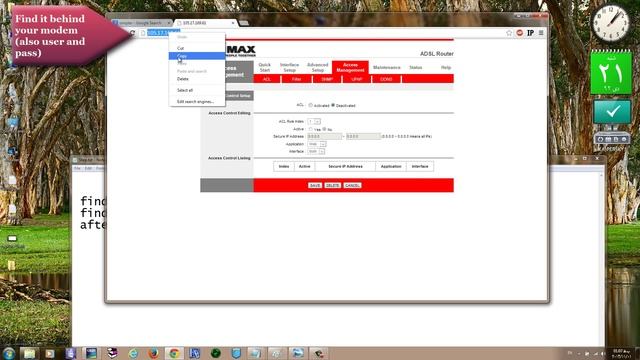
Task: Open the Windows Start button
Action: coord(8,353)
